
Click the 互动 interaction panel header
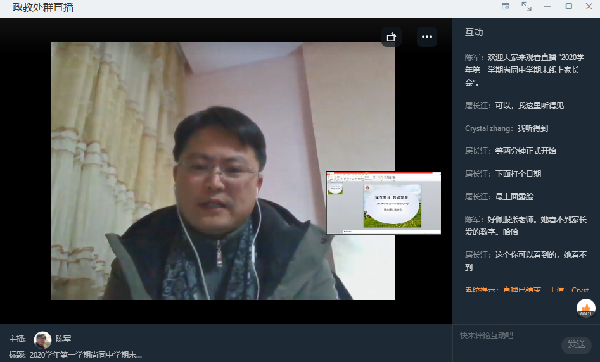[474, 32]
